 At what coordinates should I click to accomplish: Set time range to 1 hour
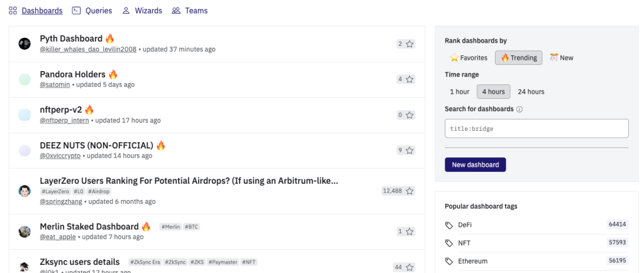[x=459, y=92]
